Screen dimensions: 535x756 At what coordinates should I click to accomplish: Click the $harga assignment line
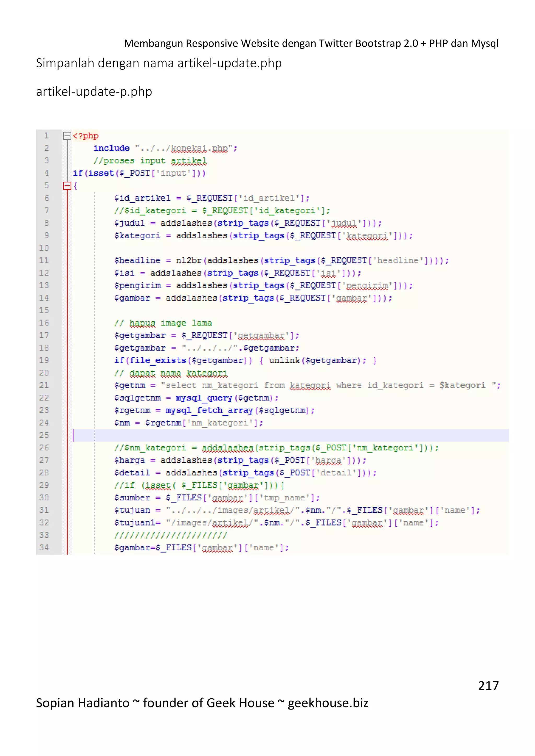(240, 460)
